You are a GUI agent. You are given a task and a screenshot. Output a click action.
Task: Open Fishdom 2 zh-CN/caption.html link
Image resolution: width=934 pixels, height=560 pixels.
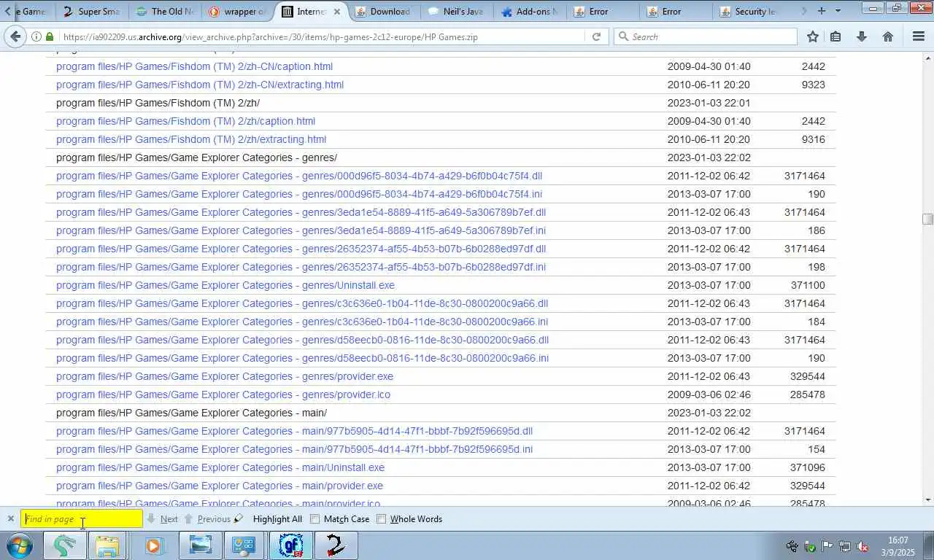(x=194, y=66)
